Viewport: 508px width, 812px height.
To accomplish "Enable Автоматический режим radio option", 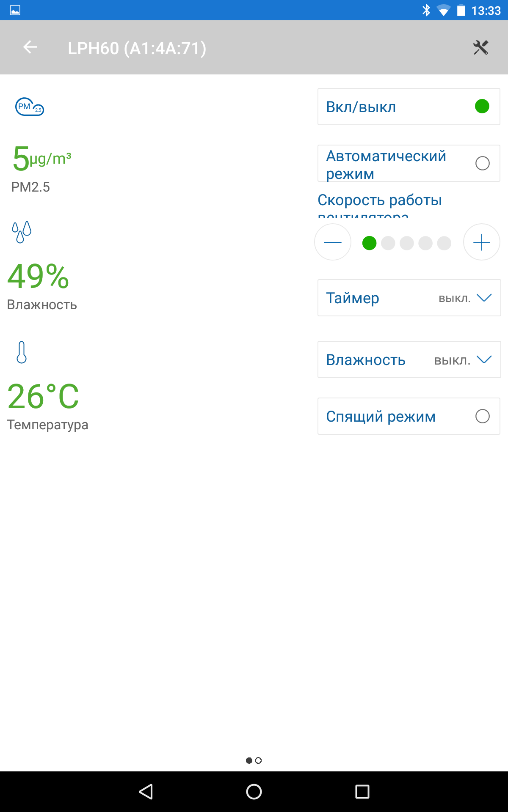I will [x=482, y=163].
